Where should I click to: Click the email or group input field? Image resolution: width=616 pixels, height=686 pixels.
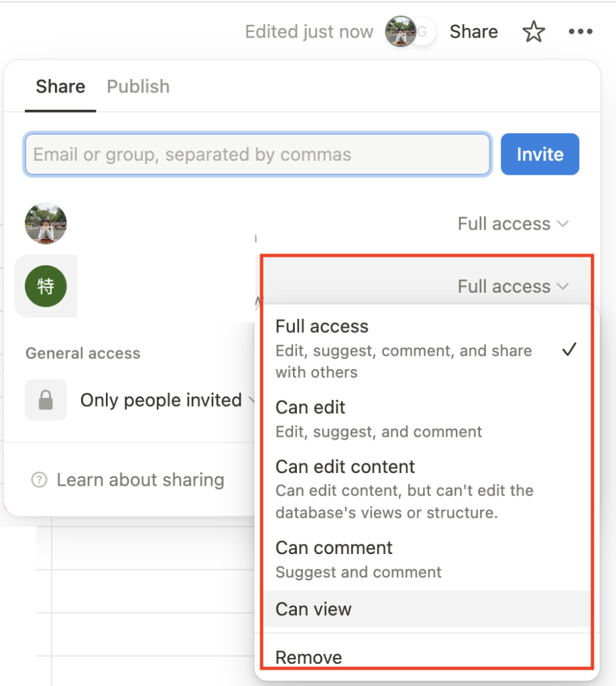(x=257, y=155)
